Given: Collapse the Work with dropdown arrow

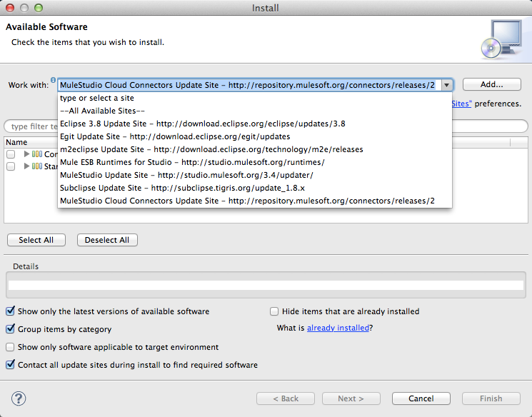Looking at the screenshot, I should [x=447, y=85].
